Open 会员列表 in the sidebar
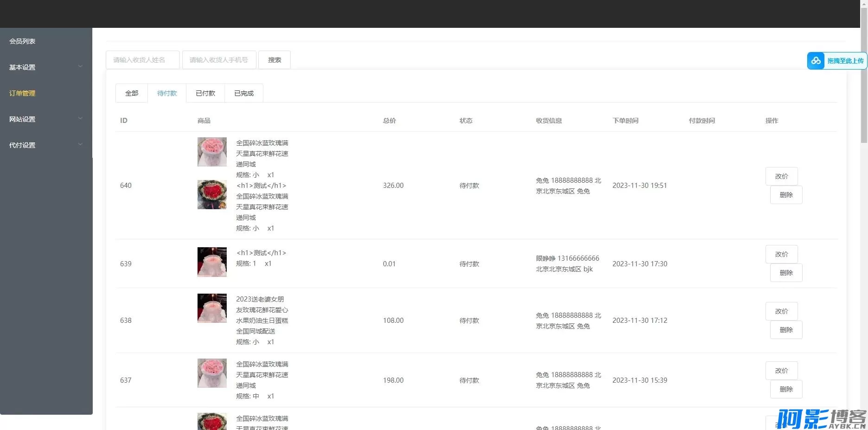868x430 pixels. (x=22, y=41)
